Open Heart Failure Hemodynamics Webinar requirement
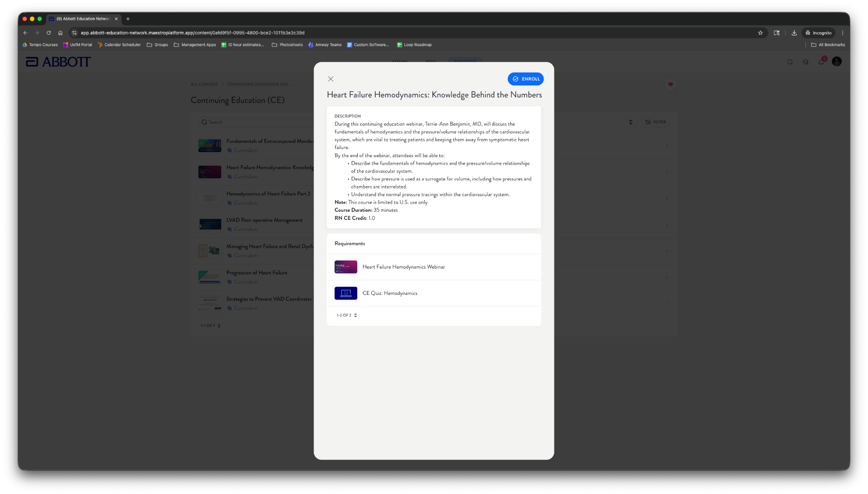The image size is (868, 494). (403, 267)
